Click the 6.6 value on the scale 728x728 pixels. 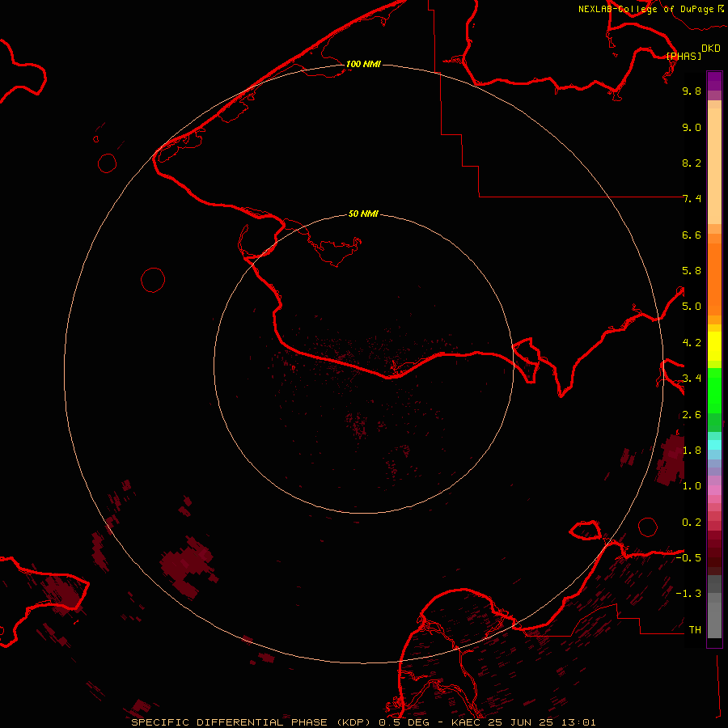tap(692, 235)
